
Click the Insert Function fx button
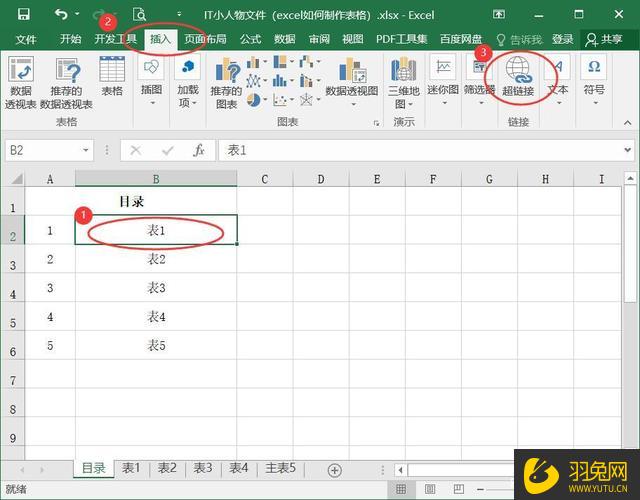coord(199,151)
